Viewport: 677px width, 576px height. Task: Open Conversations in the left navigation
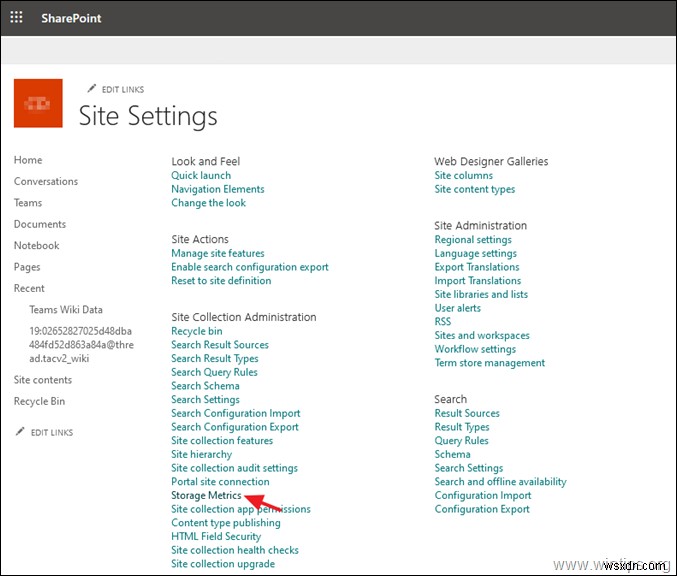tap(46, 181)
